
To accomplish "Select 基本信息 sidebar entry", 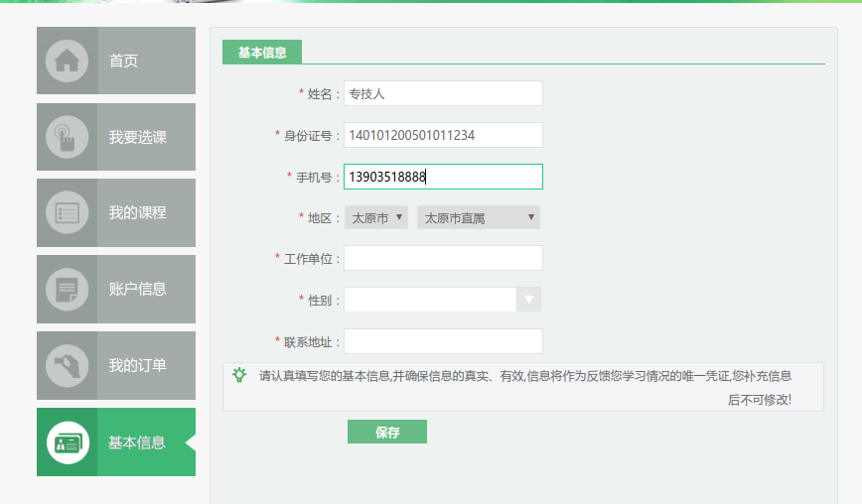I will click(x=116, y=441).
